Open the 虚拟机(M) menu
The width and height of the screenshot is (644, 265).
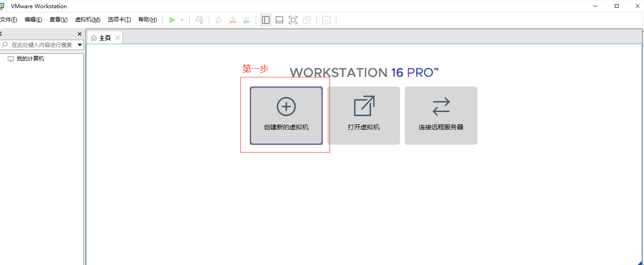tap(87, 20)
